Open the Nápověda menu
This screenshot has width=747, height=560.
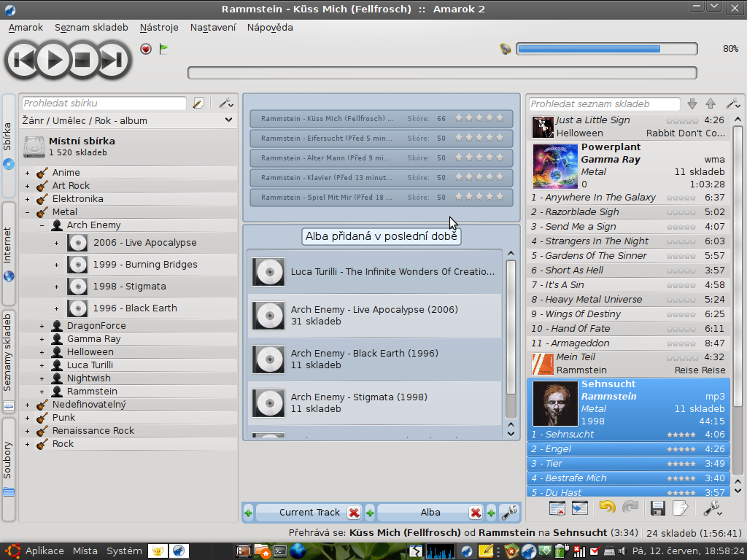(270, 28)
